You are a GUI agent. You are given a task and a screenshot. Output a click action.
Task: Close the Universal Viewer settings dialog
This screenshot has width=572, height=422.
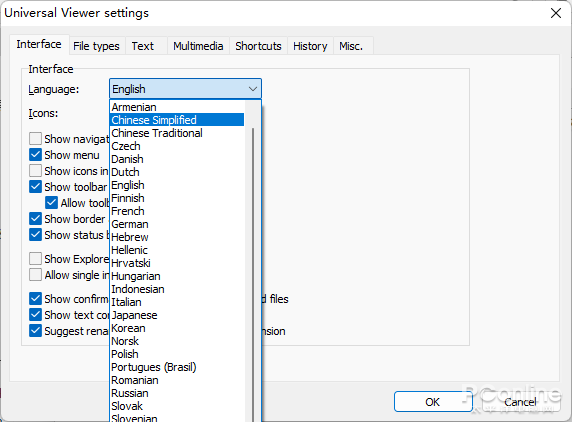pyautogui.click(x=556, y=13)
